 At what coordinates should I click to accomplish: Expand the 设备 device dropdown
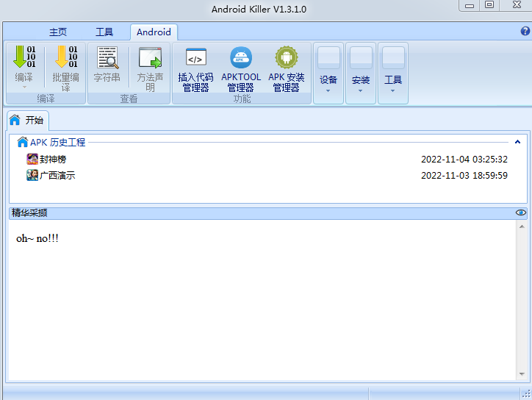[x=328, y=74]
